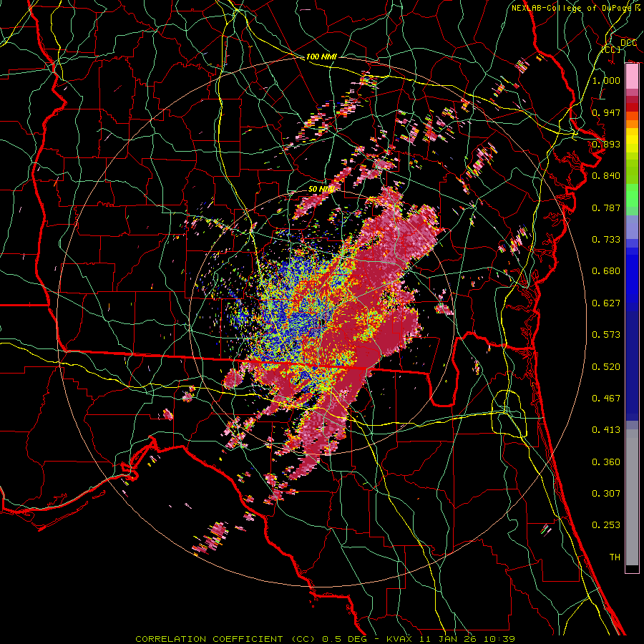Select the 100 NMI range ring label
The width and height of the screenshot is (644, 644).
(321, 57)
